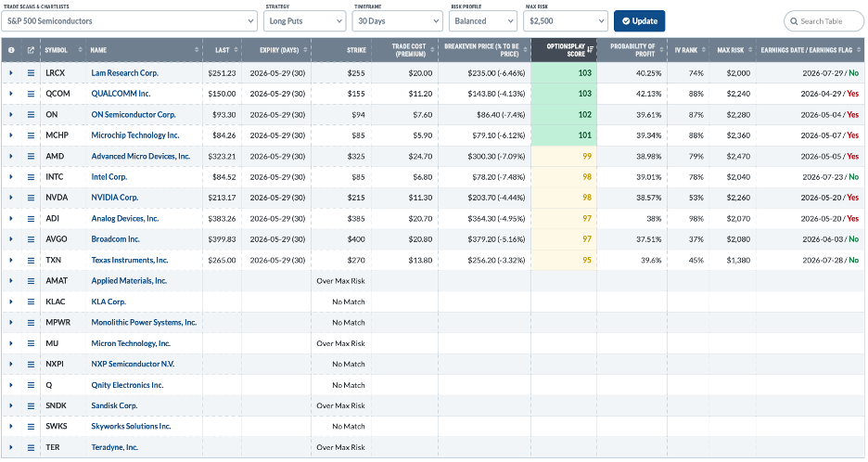Screen dimensions: 868x462
Task: Sort table by Name column
Action: (x=144, y=50)
